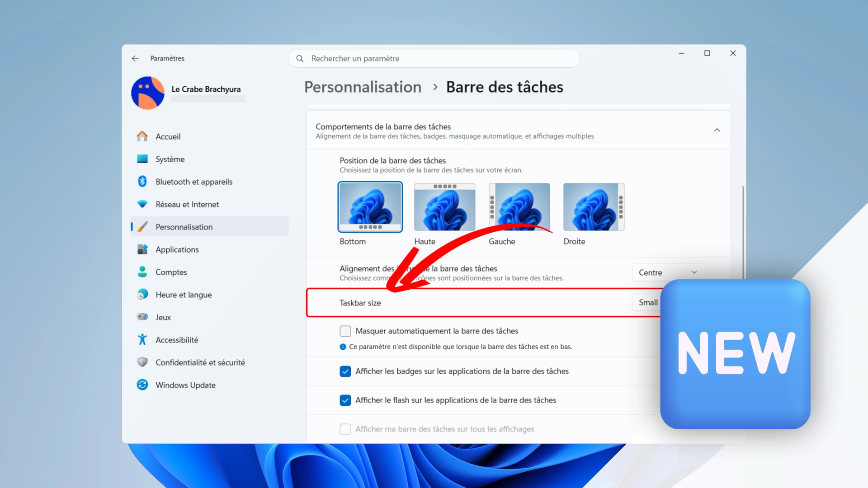Open Heure et langue section
Screen dimensions: 868x488
210,294
